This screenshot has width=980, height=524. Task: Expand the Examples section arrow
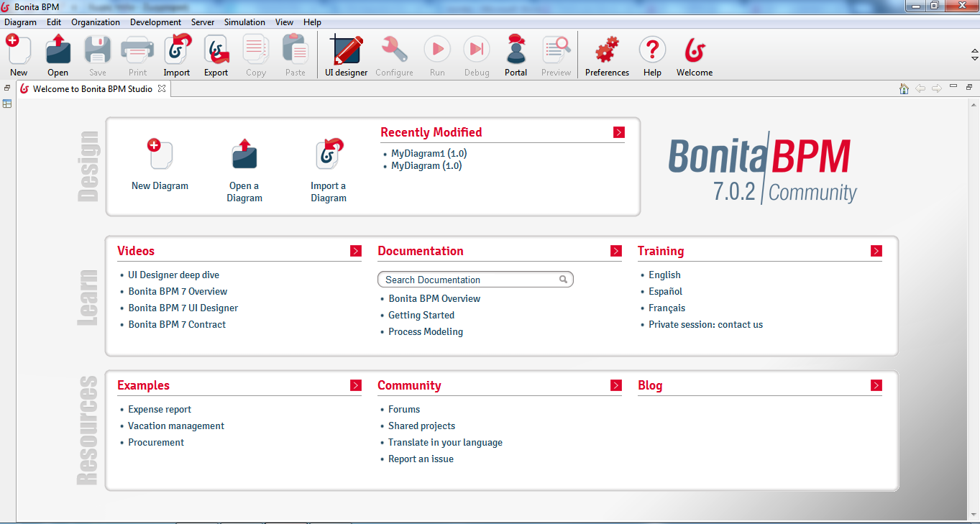[356, 385]
